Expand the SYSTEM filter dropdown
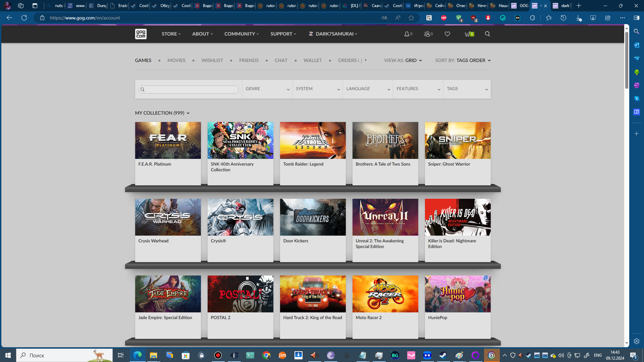Screen dimensions: 644x362 (x=318, y=89)
